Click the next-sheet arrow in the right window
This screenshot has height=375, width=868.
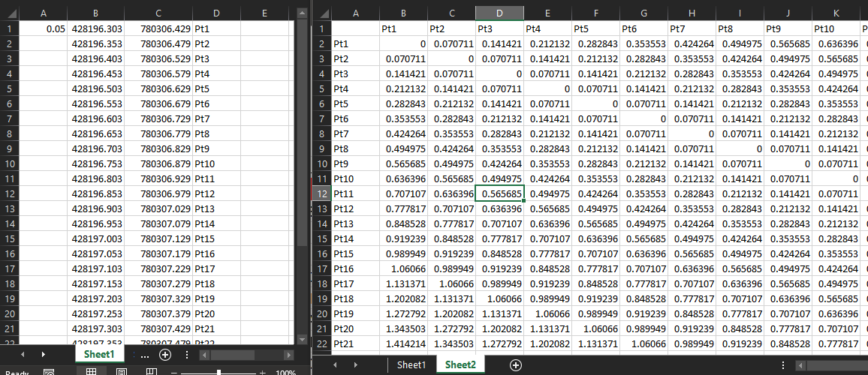pos(355,365)
